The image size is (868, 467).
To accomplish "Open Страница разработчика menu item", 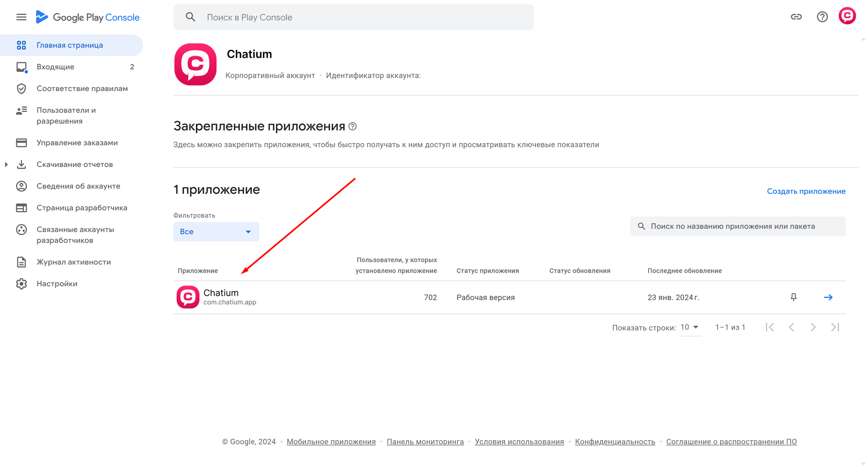I will [x=72, y=208].
